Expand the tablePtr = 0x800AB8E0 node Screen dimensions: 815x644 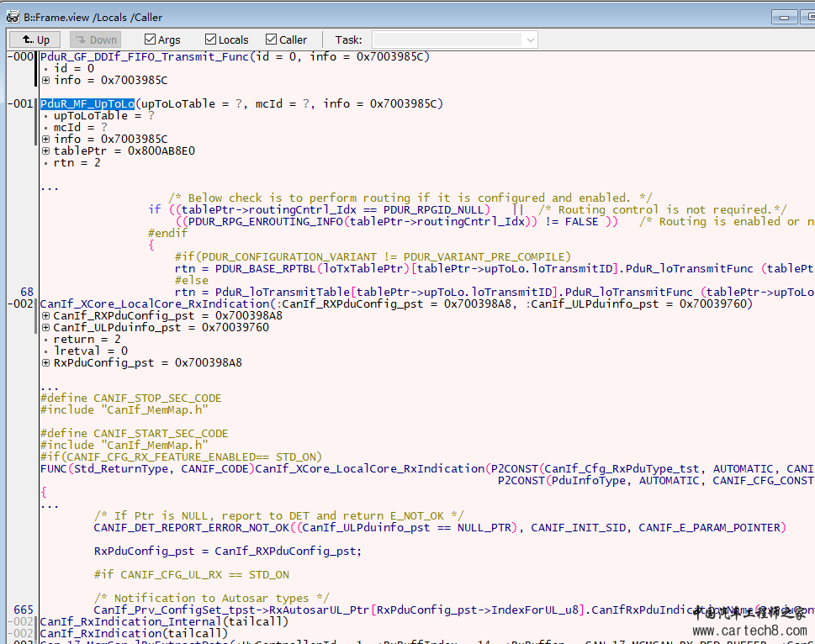pyautogui.click(x=45, y=151)
